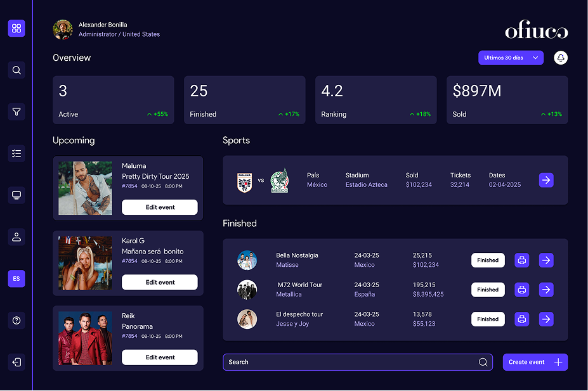
Task: Click the Search input field
Action: tap(349, 362)
